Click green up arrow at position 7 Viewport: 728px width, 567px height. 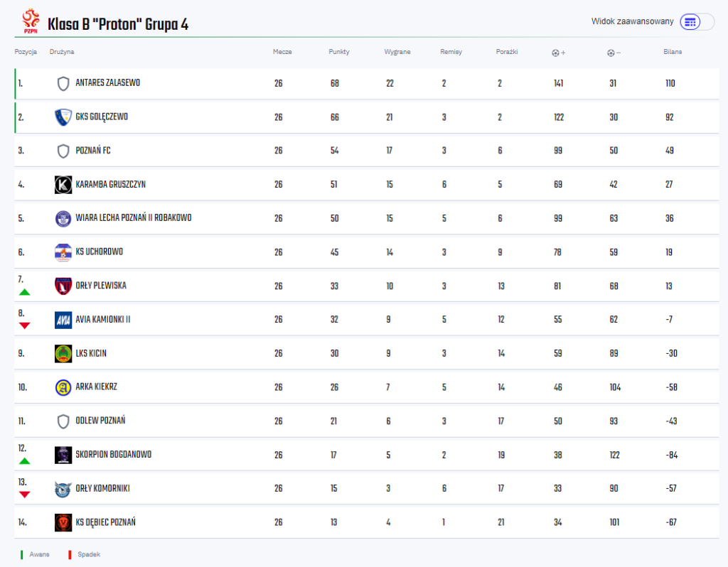tap(25, 292)
